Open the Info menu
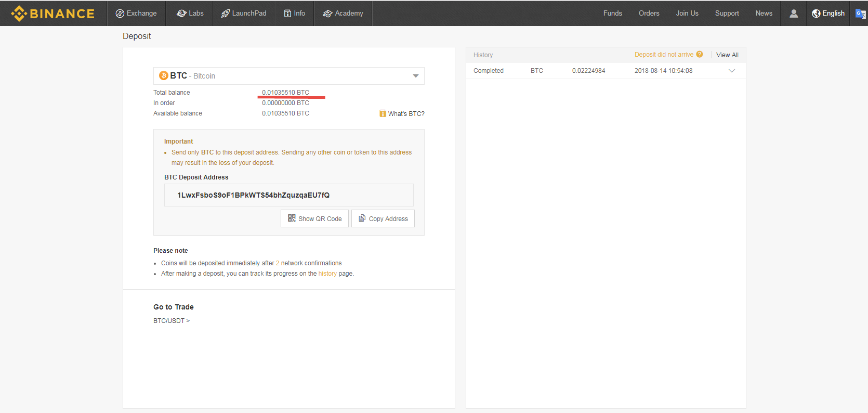 (x=295, y=14)
